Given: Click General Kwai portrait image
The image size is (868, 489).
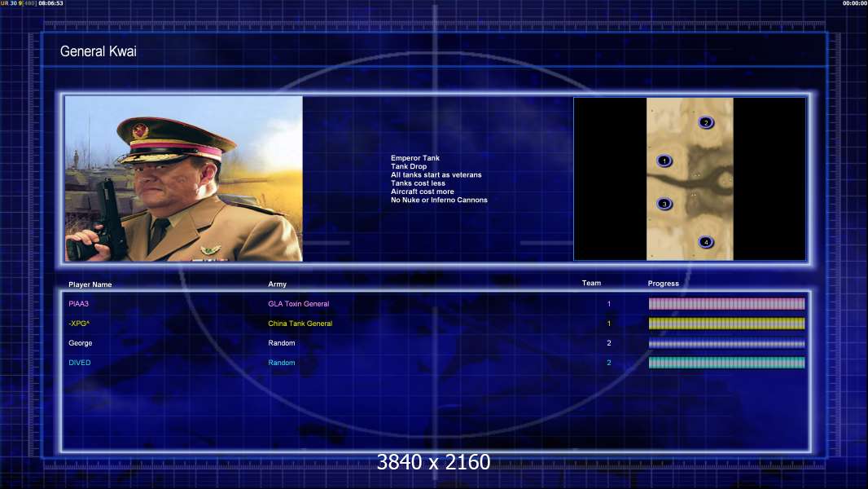Looking at the screenshot, I should coord(184,178).
